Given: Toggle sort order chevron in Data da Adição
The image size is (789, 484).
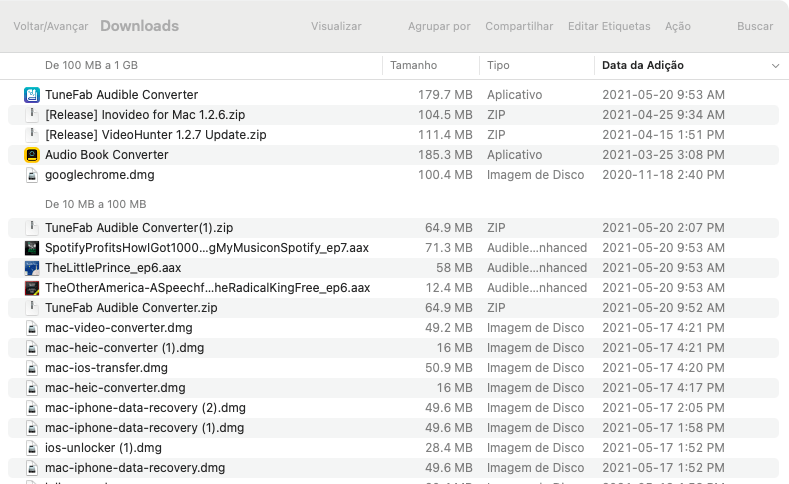Looking at the screenshot, I should (775, 66).
